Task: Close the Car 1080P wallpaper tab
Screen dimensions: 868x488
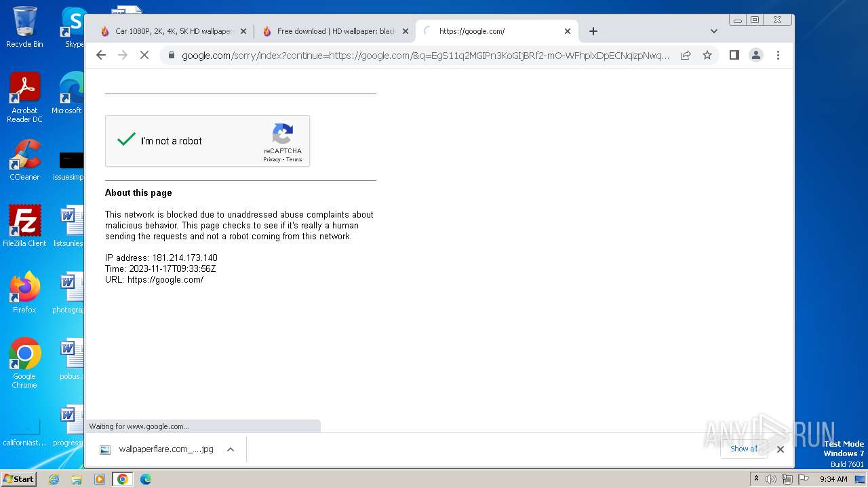Action: coord(243,31)
